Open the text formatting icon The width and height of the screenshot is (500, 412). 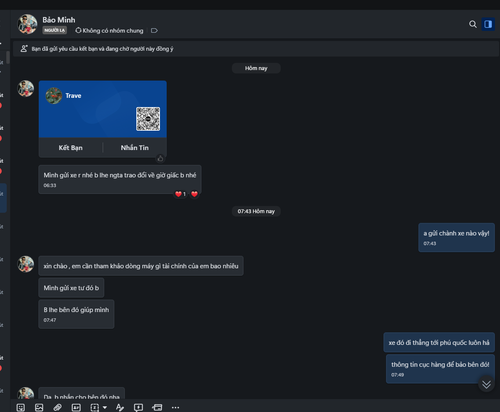120,407
